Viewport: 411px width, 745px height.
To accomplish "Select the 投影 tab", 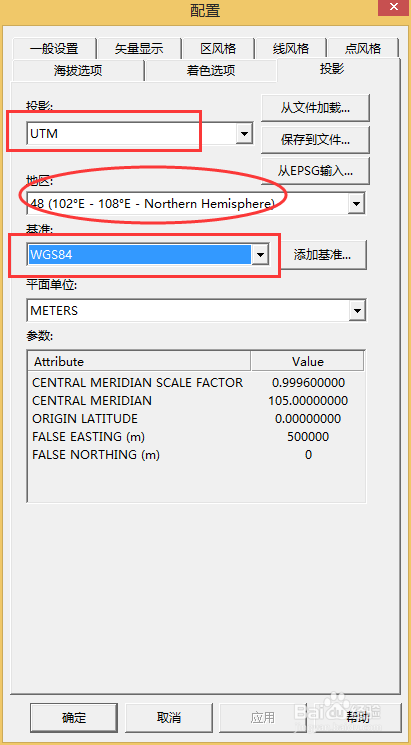I will click(332, 69).
